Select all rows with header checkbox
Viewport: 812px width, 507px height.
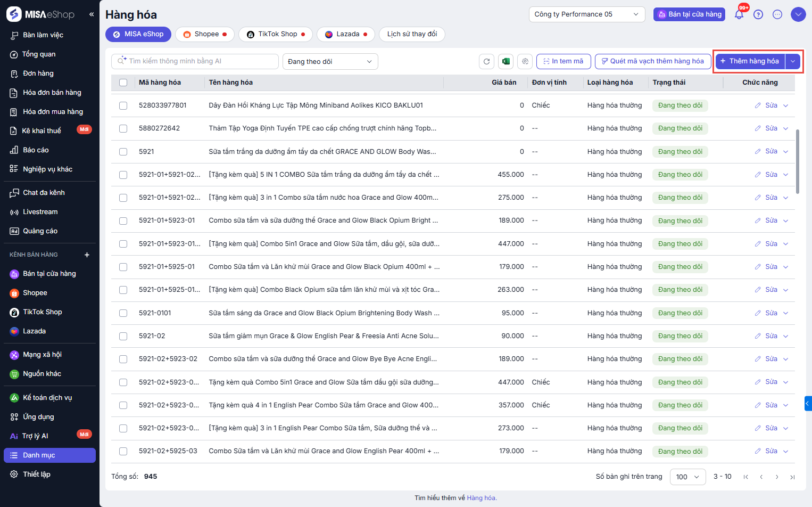(123, 83)
